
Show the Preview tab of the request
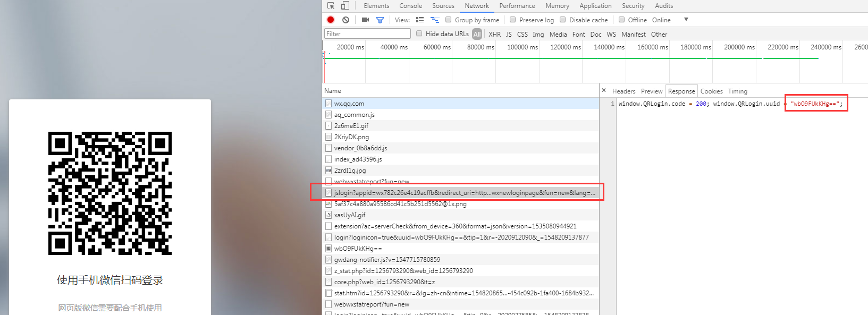652,91
